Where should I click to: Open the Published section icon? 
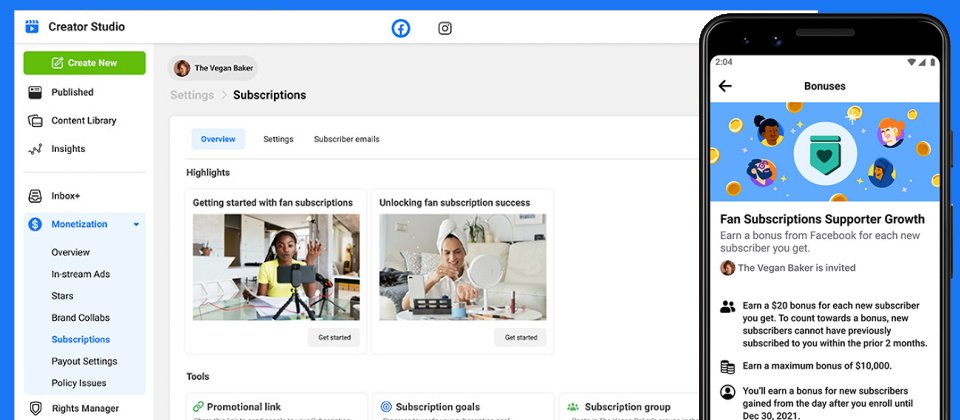tap(36, 92)
